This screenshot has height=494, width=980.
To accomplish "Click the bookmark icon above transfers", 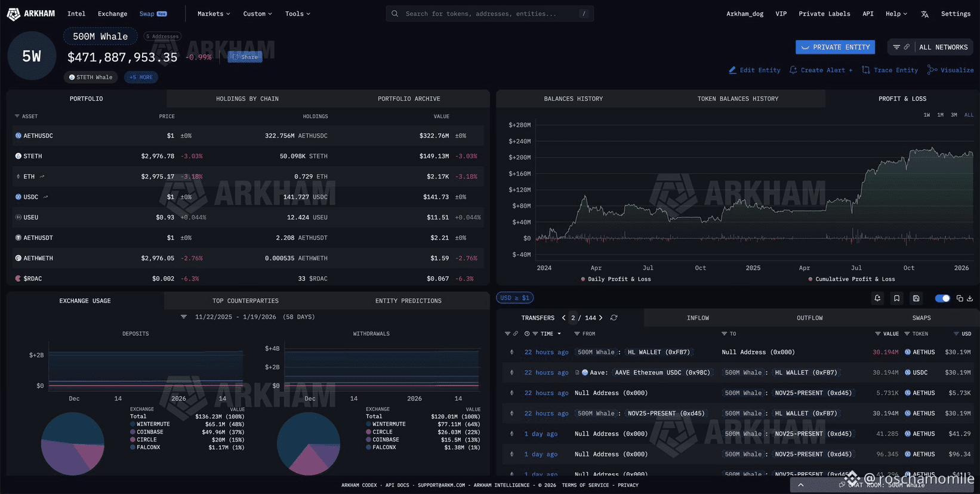I will 896,298.
